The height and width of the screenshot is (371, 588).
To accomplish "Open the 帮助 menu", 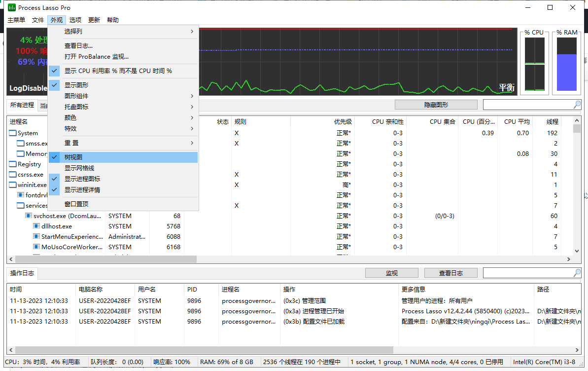I will coord(112,20).
